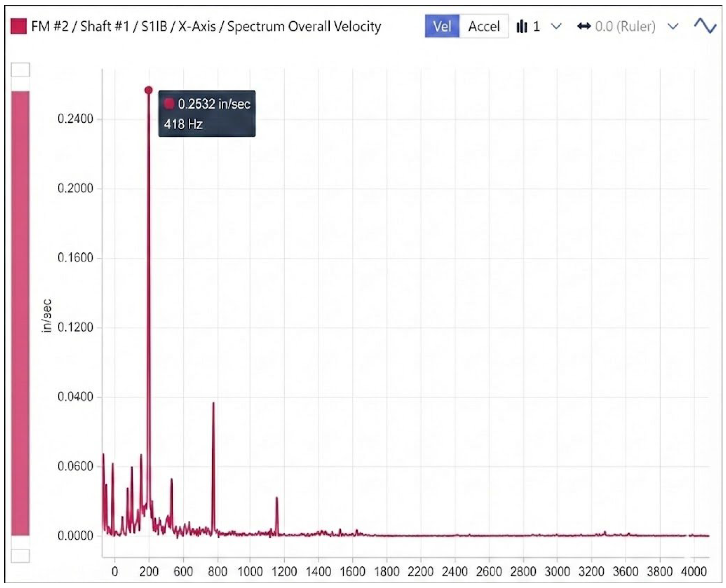Click the double-arrow ruler icon

point(584,26)
